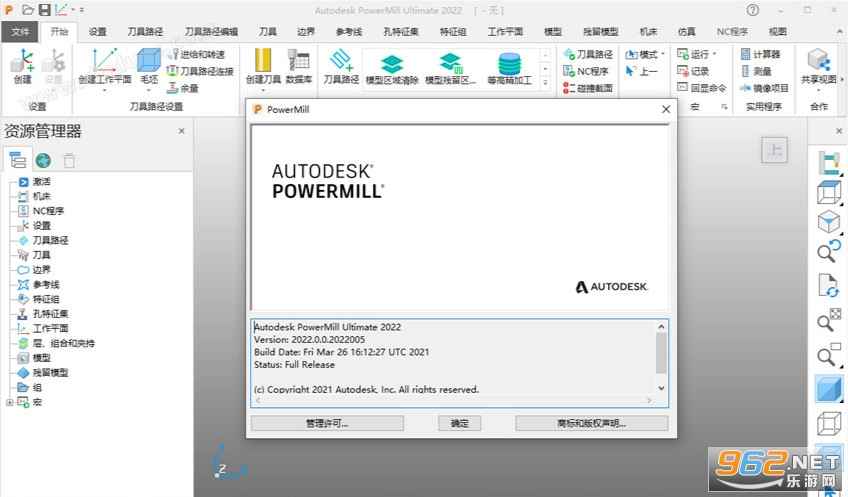Click the horizontal scrollbar in version info box
848x497 pixels.
tap(453, 401)
